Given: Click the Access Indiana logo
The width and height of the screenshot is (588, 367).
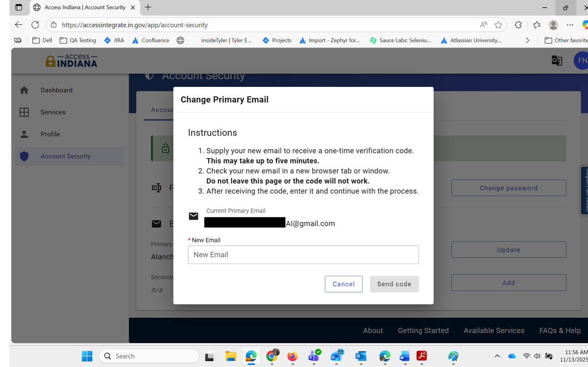Looking at the screenshot, I should pos(71,61).
